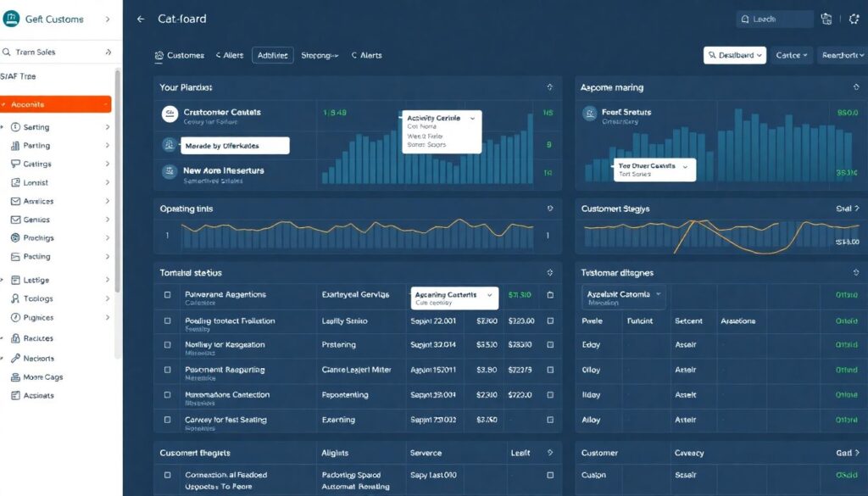This screenshot has height=496, width=868.
Task: Open the Activity Cerinle dropdown
Action: coord(441,118)
